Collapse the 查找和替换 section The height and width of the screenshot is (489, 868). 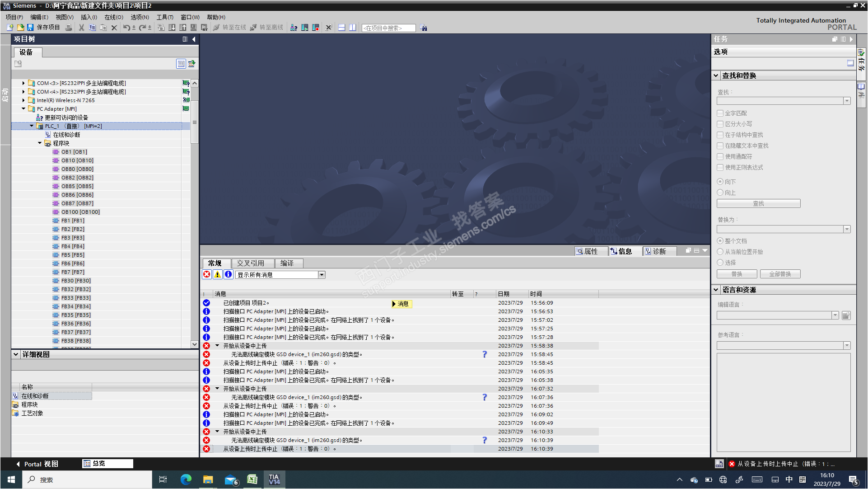(x=716, y=75)
